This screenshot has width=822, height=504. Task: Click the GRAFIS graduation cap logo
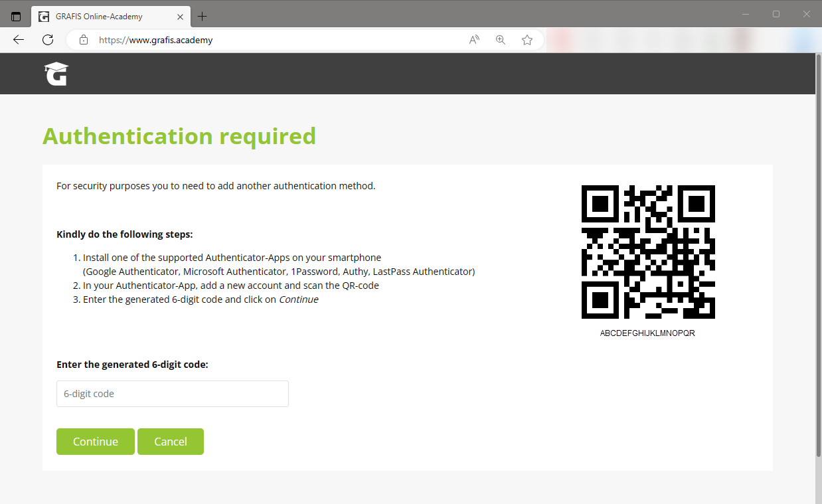click(x=56, y=74)
